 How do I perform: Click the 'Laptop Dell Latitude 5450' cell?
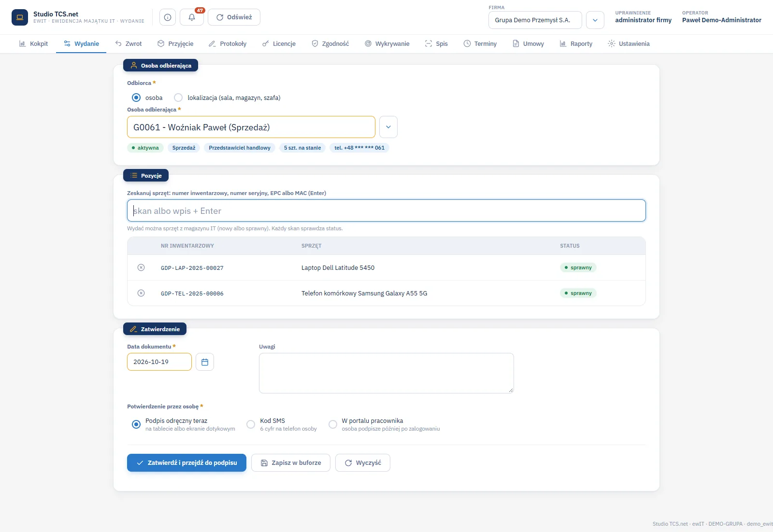(338, 267)
